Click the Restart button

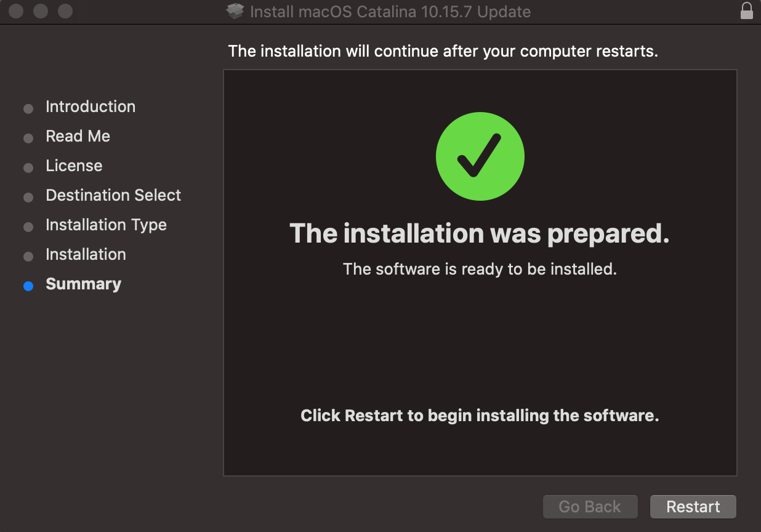693,507
